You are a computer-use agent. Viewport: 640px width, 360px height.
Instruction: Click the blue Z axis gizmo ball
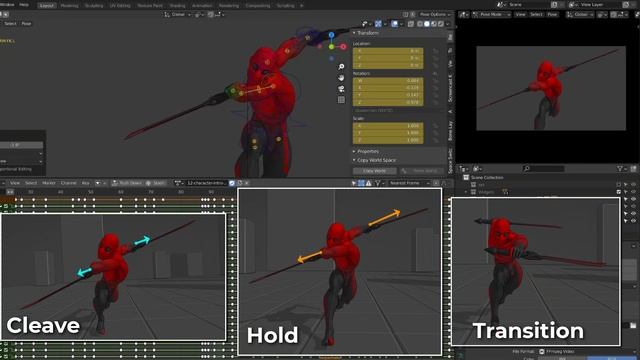click(331, 35)
